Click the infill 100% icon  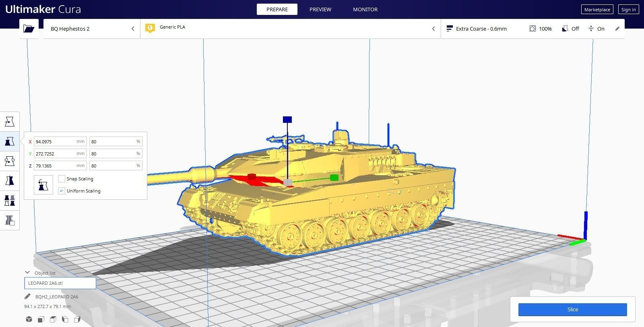coord(533,29)
